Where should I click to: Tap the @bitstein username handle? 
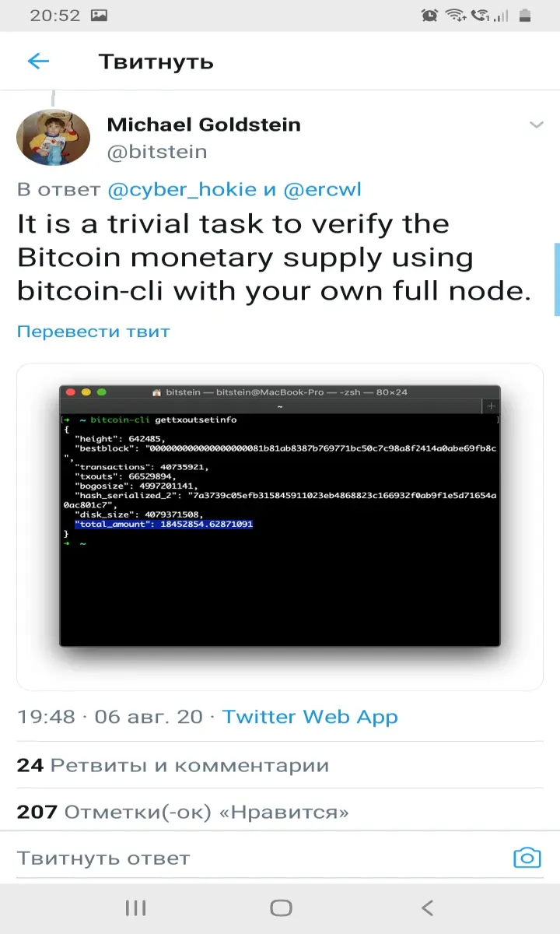(x=157, y=152)
